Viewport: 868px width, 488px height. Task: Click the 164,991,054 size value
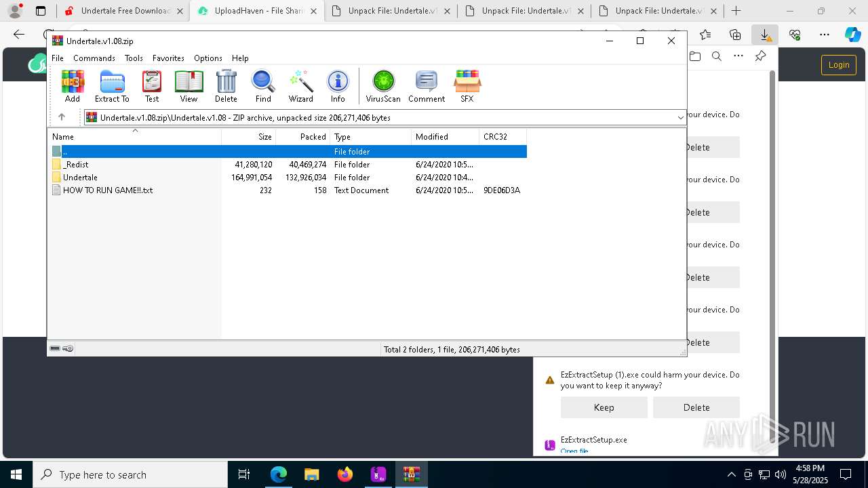point(252,178)
